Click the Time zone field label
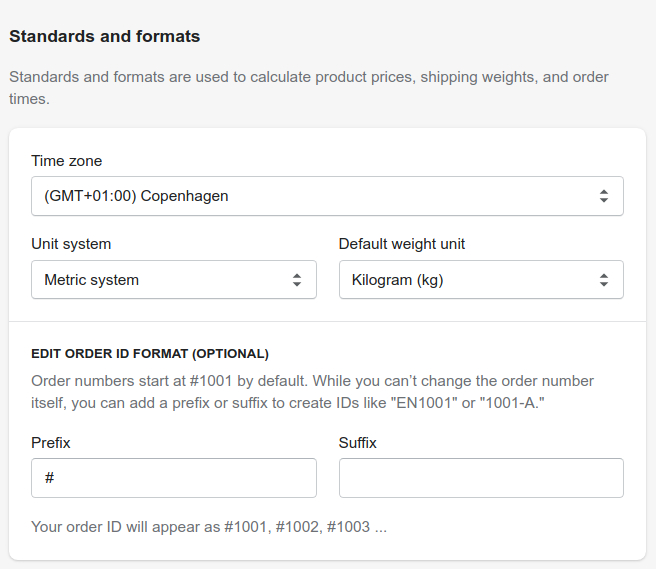 point(67,161)
